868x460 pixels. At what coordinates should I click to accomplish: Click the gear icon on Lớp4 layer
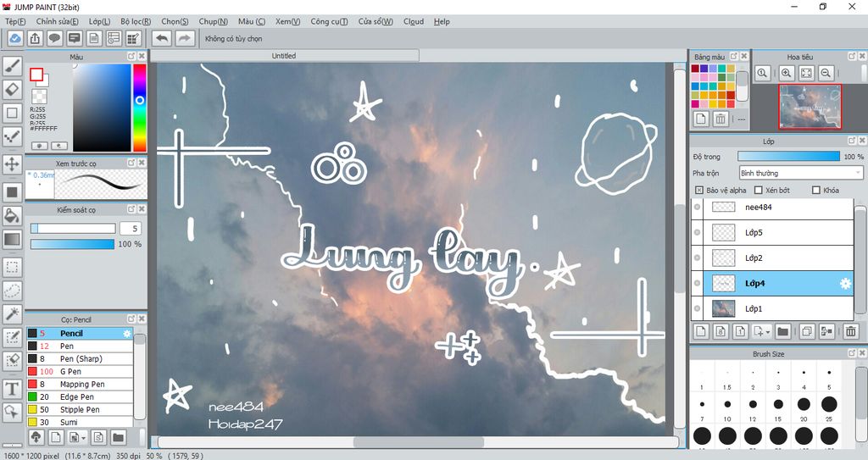[845, 284]
